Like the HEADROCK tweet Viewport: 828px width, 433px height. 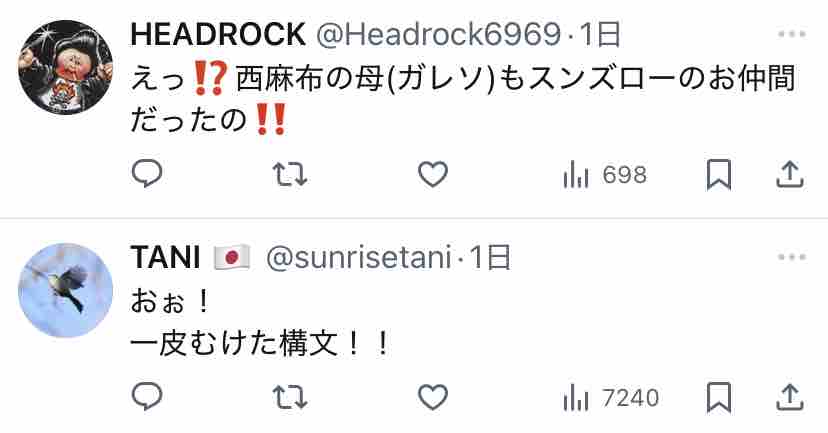pos(433,174)
